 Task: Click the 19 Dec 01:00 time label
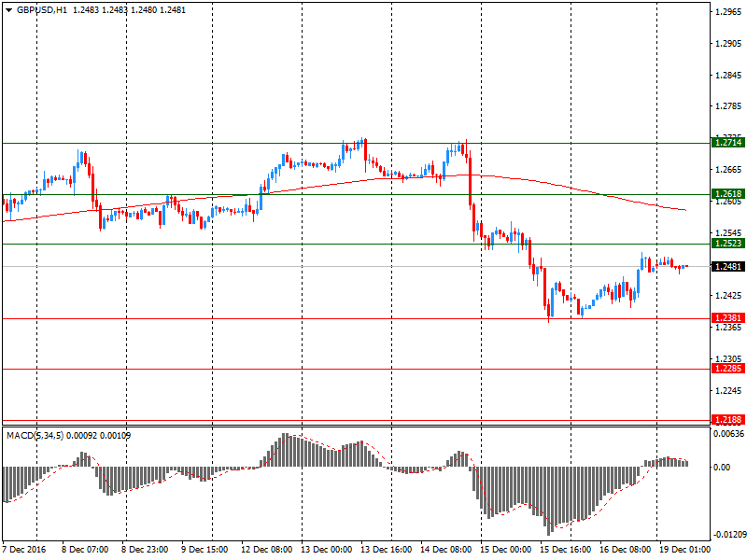684,550
